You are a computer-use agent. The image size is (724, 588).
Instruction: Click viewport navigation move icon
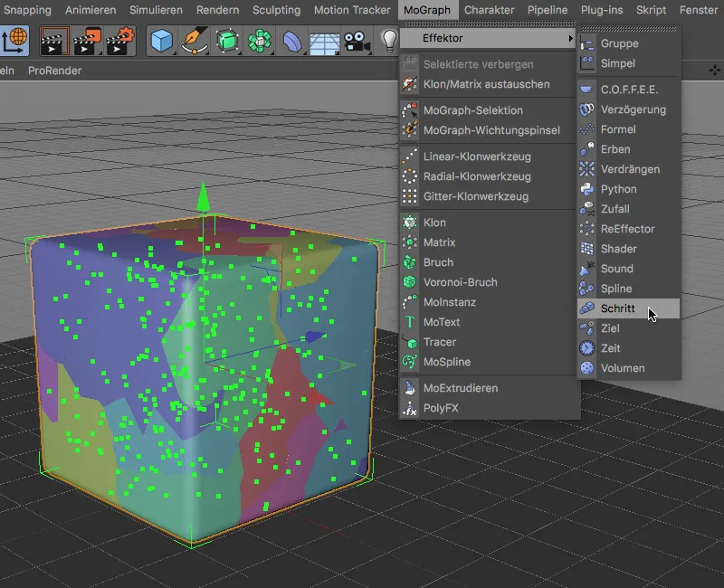click(x=714, y=71)
